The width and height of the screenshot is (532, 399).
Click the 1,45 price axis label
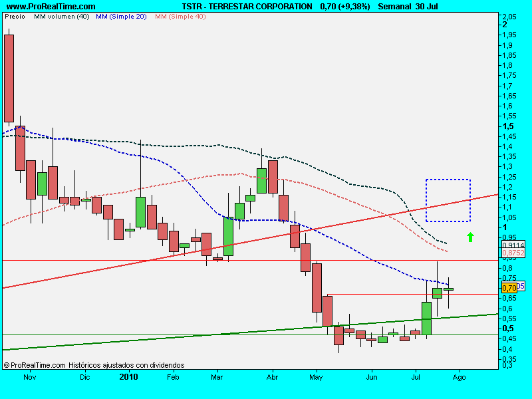pos(510,136)
